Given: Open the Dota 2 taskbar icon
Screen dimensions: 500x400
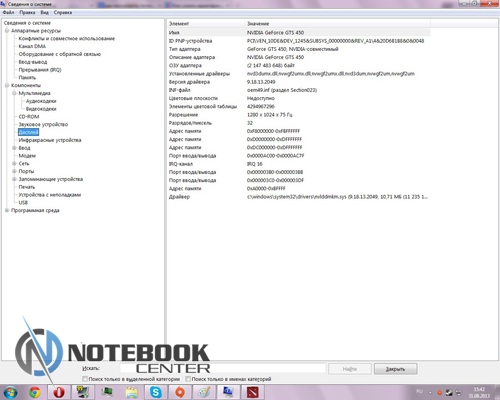Looking at the screenshot, I should 253,392.
